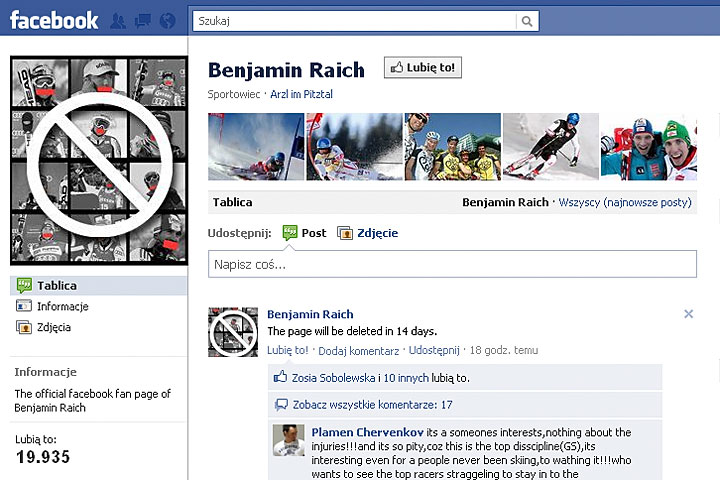Click the Zdjęcia sidebar photo icon
The image size is (720, 480).
pyautogui.click(x=24, y=327)
